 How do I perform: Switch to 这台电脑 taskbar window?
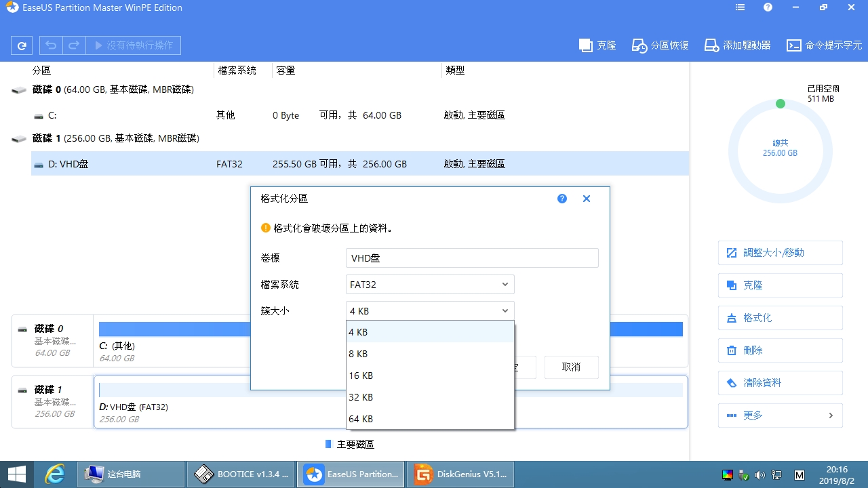click(x=131, y=474)
